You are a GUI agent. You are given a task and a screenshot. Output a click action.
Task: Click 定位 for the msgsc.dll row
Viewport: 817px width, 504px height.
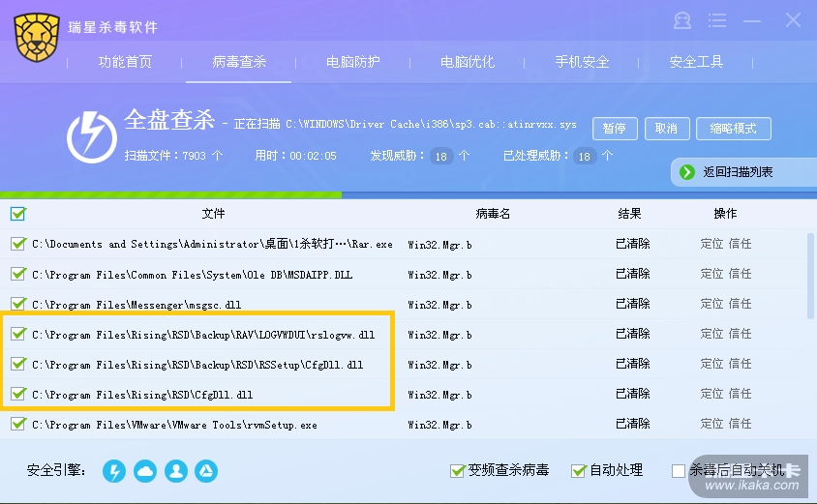pyautogui.click(x=711, y=304)
